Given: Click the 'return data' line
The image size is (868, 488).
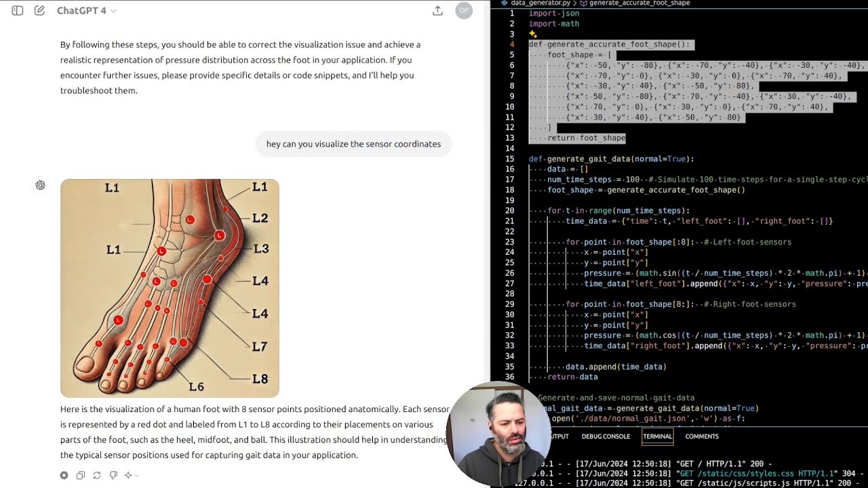Looking at the screenshot, I should click(x=572, y=377).
